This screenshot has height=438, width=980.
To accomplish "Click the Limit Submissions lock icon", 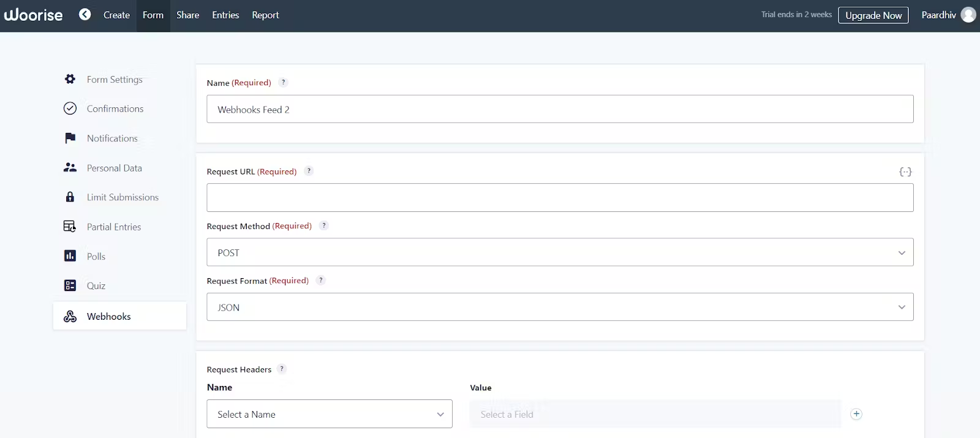I will pos(70,197).
